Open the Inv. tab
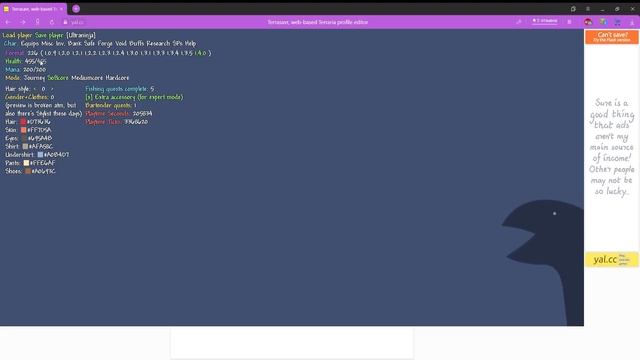This screenshot has height=360, width=640. pos(60,44)
